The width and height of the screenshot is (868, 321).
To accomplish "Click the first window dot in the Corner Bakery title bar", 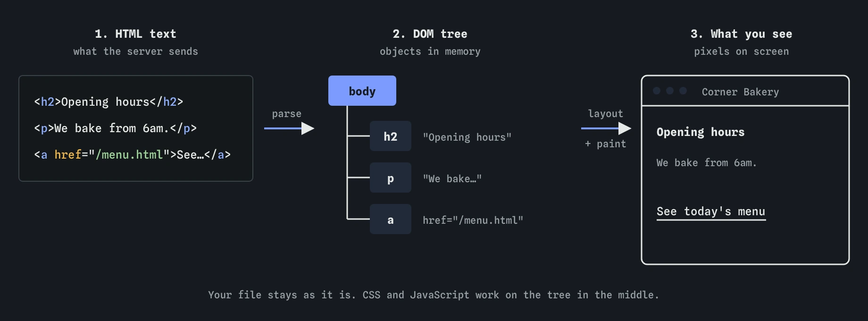I will point(657,91).
